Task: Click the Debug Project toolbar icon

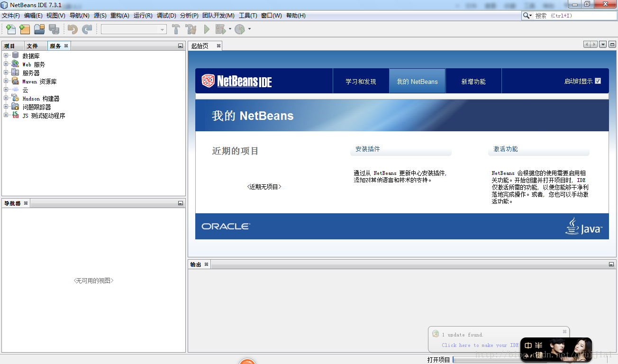Action: tap(220, 29)
